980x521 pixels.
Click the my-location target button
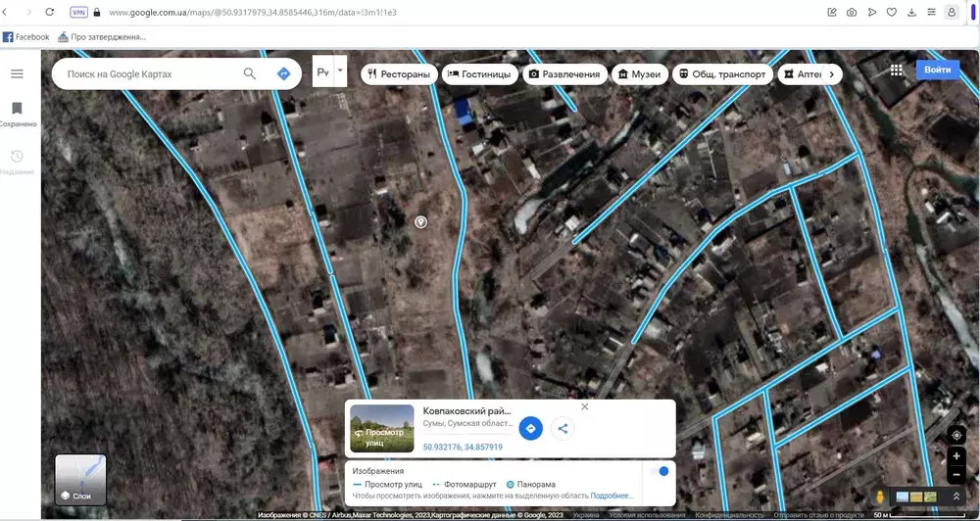point(956,435)
